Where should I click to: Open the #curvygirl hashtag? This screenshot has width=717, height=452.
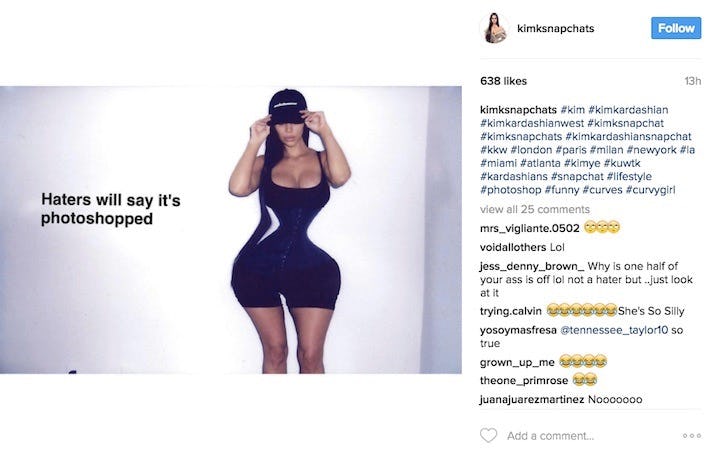tap(650, 190)
